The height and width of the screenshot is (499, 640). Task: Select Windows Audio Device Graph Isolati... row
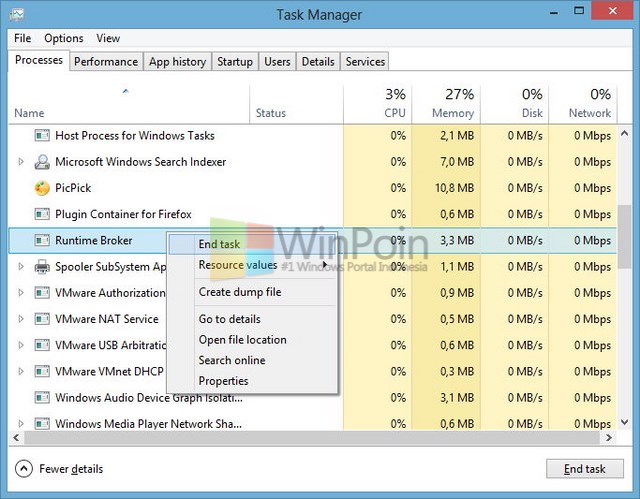coord(313,397)
